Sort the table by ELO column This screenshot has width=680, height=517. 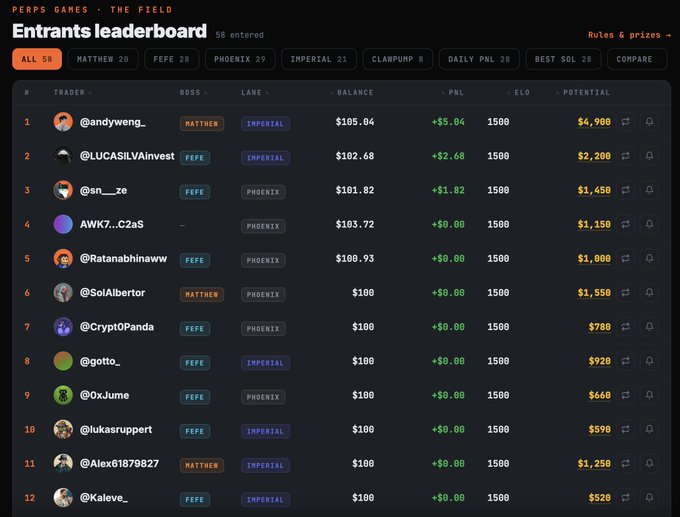(519, 92)
